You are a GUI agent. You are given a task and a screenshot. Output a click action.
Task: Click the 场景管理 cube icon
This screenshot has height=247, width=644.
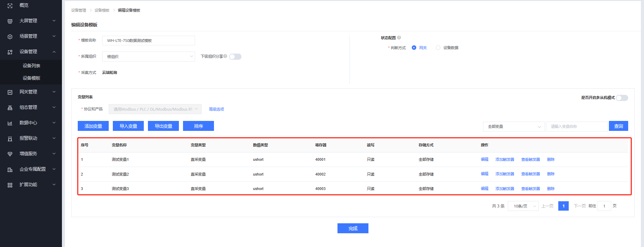pos(10,37)
